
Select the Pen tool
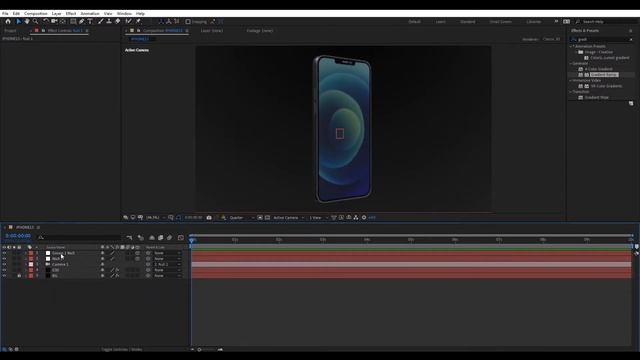coord(82,21)
